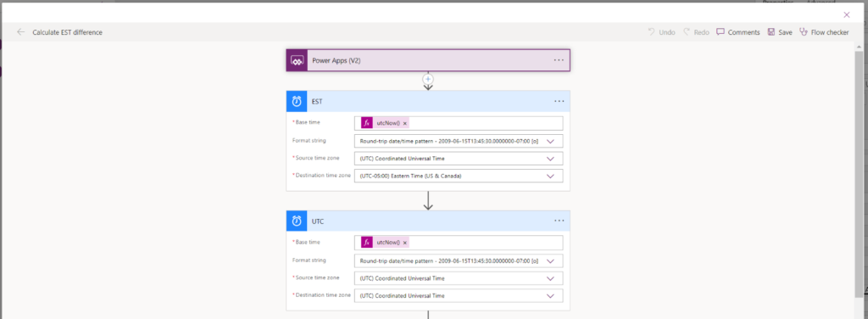Expand the EST Format string dropdown

pyautogui.click(x=550, y=141)
